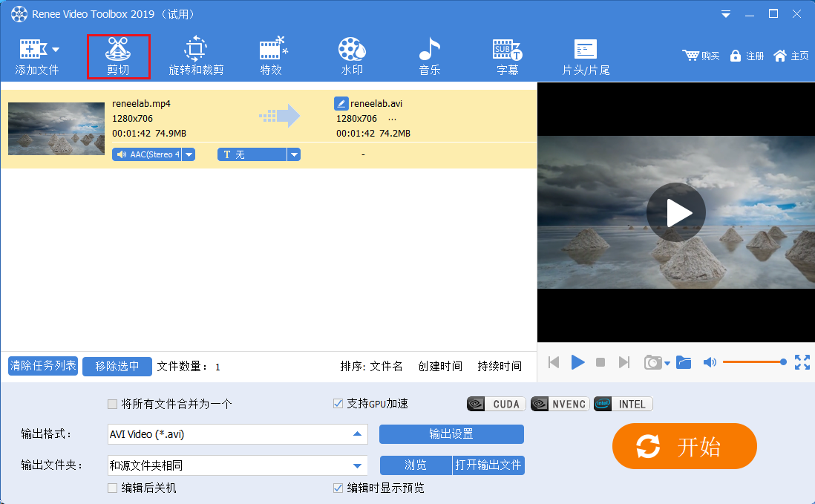Click the CUDA badge
Viewport: 815px width, 504px height.
(497, 404)
